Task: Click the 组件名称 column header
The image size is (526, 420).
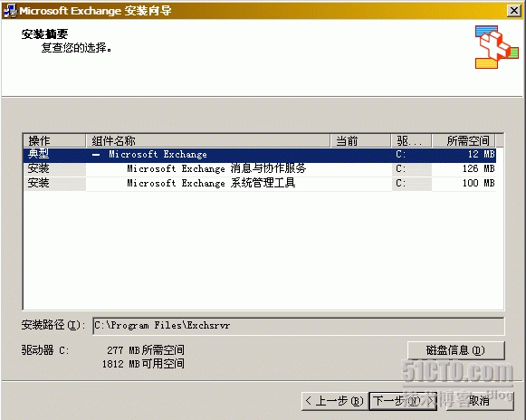Action: coord(208,140)
